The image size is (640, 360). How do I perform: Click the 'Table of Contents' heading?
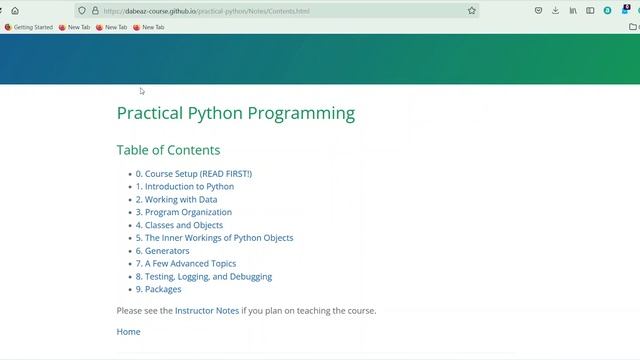point(169,150)
